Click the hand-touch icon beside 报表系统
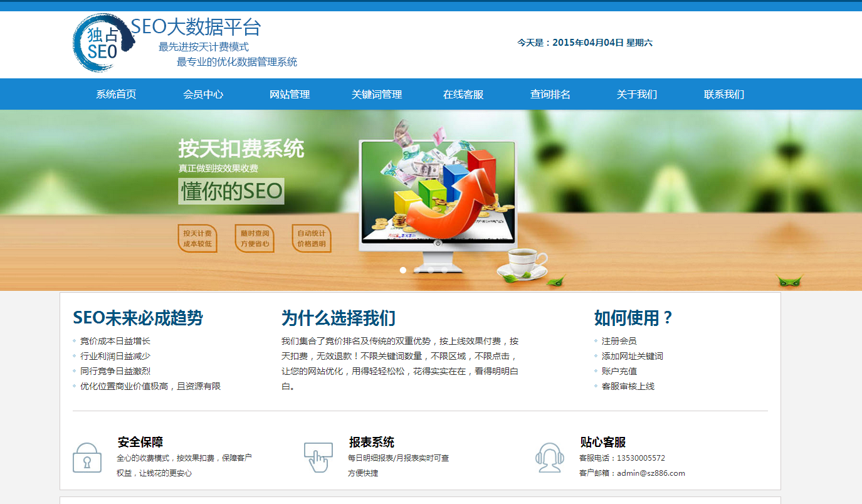862x504 pixels. (318, 458)
